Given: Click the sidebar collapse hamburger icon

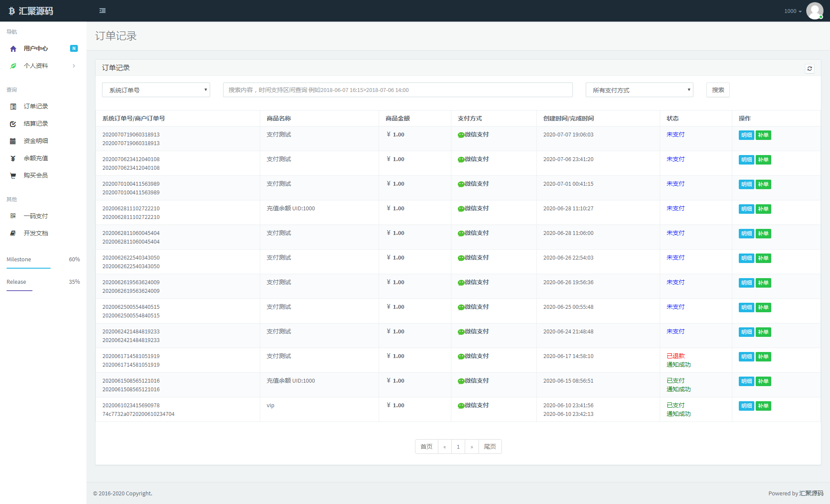Looking at the screenshot, I should pos(102,11).
